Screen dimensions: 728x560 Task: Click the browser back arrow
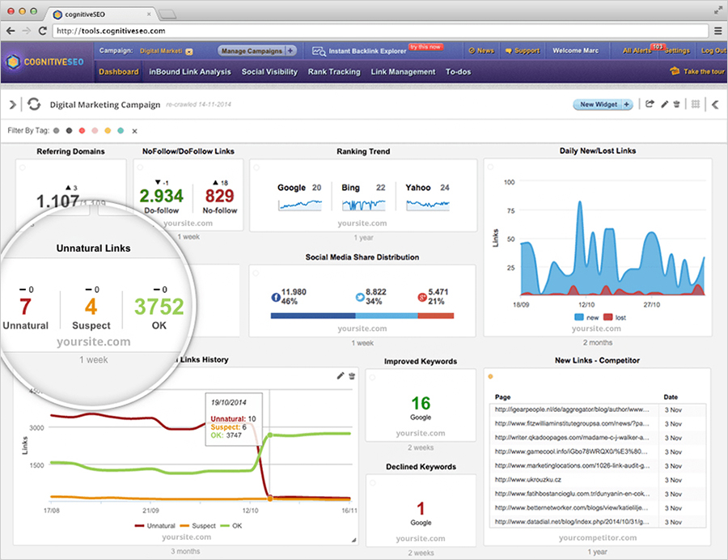point(11,31)
